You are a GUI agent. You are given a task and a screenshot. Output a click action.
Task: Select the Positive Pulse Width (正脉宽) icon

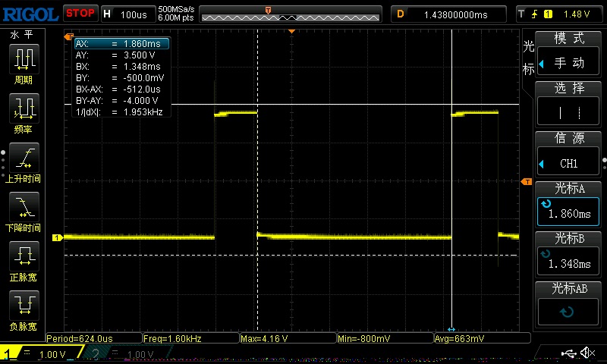24,256
